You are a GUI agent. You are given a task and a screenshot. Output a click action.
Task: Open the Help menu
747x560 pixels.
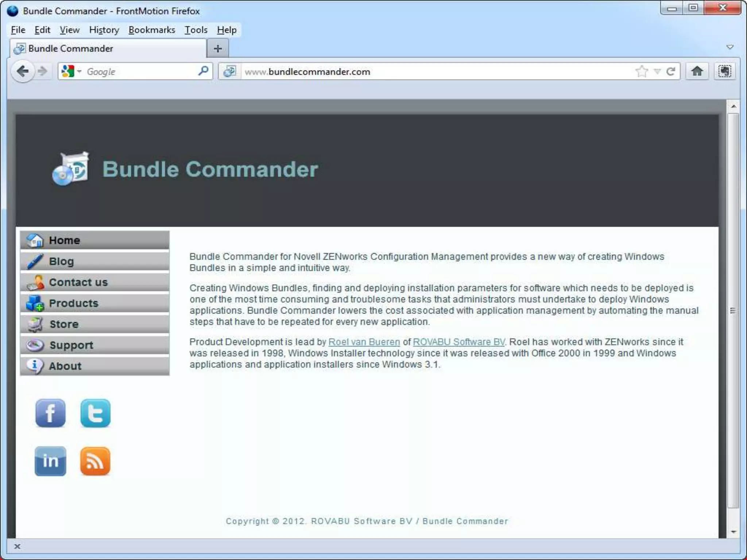point(227,30)
